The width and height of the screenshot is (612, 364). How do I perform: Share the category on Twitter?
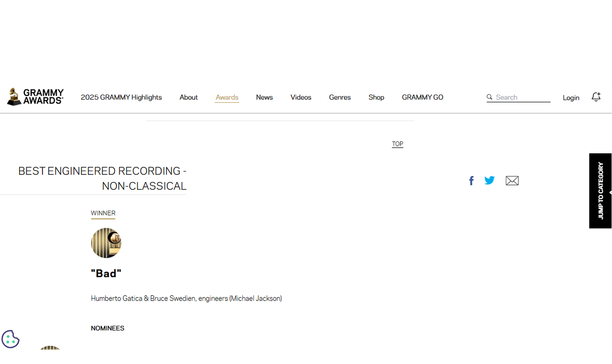tap(490, 181)
